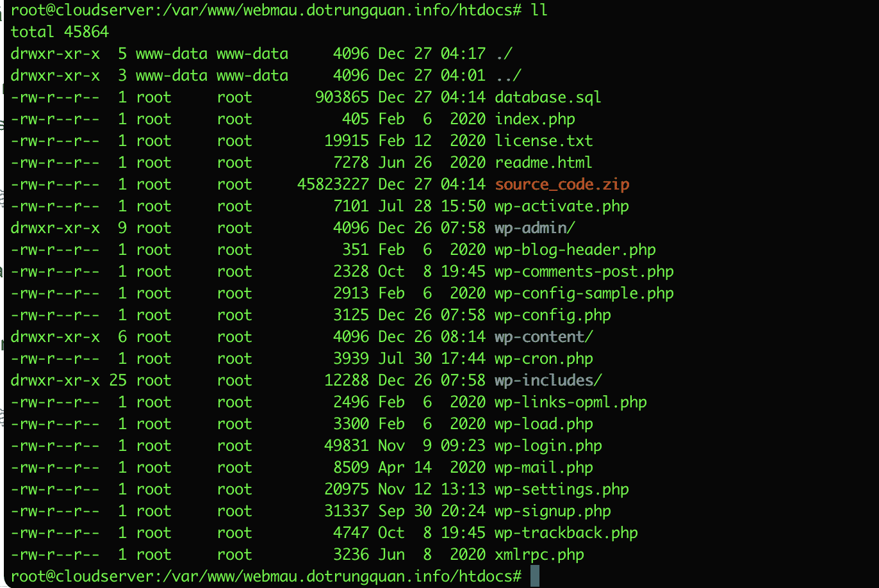Image resolution: width=879 pixels, height=588 pixels.
Task: Click the readme.html filename
Action: 543,163
